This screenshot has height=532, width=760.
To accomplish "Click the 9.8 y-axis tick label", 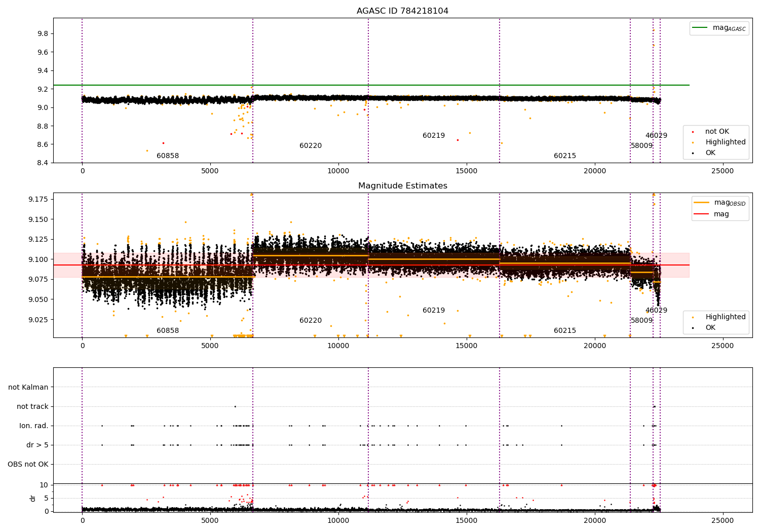I will 43,34.
